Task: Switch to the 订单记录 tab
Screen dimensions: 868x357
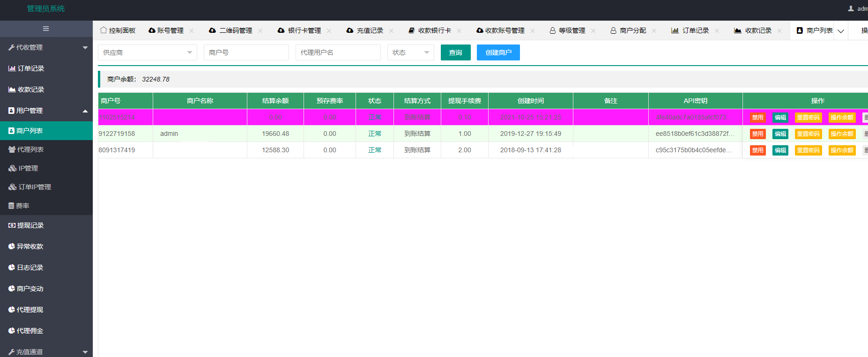Action: click(690, 30)
